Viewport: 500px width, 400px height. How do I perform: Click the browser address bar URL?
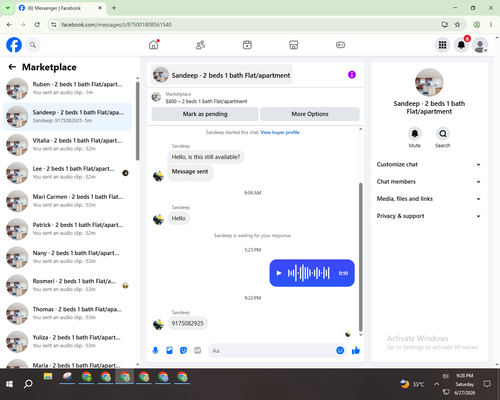(x=116, y=25)
